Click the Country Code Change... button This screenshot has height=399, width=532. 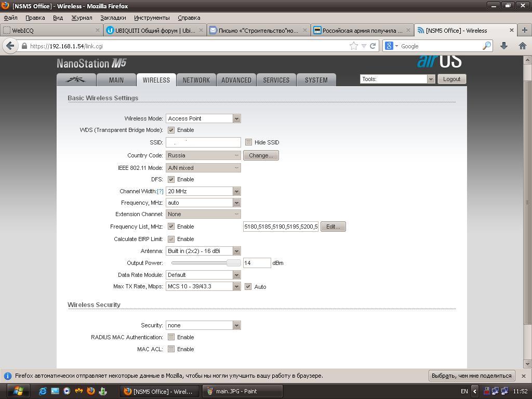point(261,155)
